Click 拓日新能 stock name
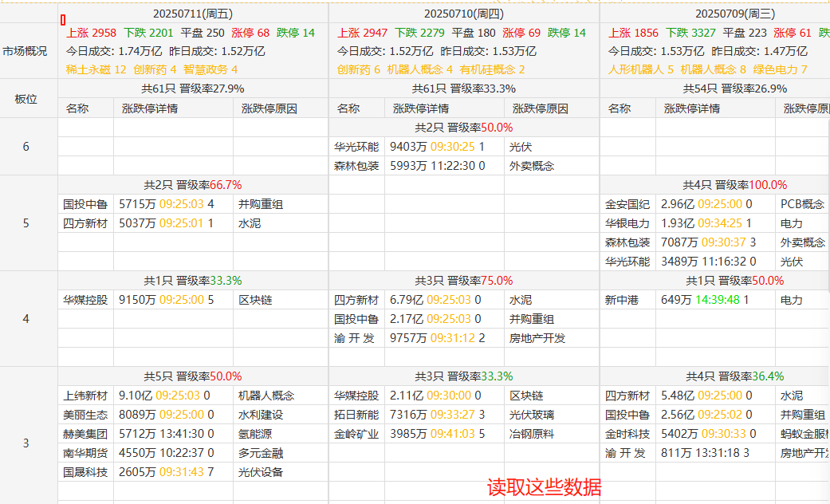The width and height of the screenshot is (830, 504). (356, 415)
